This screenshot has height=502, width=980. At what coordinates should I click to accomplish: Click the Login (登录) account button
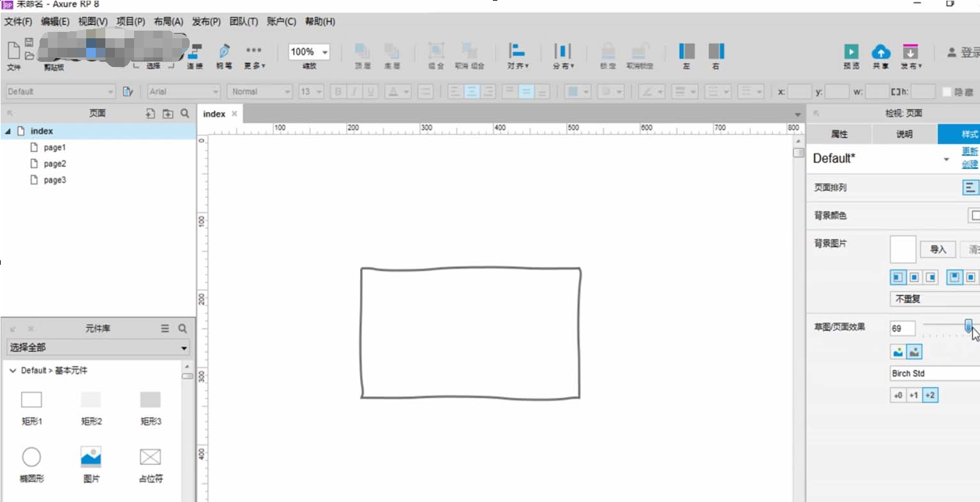963,52
